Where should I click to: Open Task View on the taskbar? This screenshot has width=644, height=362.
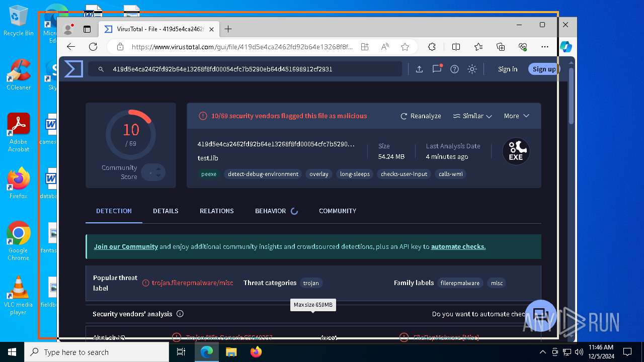point(181,352)
